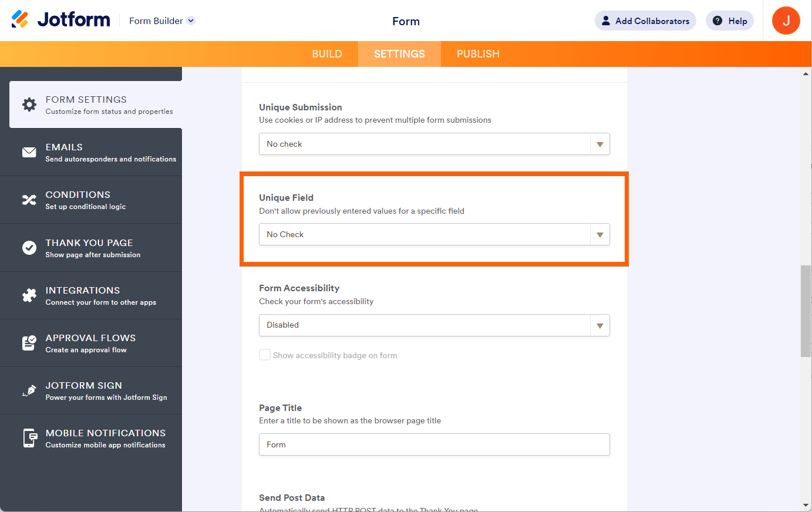Toggle Show accessibility badge on form checkbox
Viewport: 812px width, 512px height.
coord(265,355)
